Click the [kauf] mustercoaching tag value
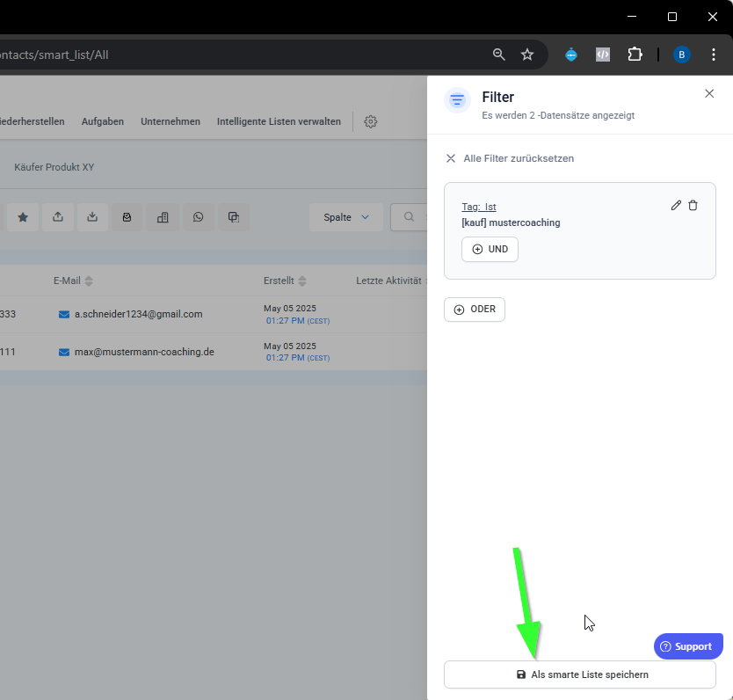Viewport: 733px width, 700px height. [511, 222]
